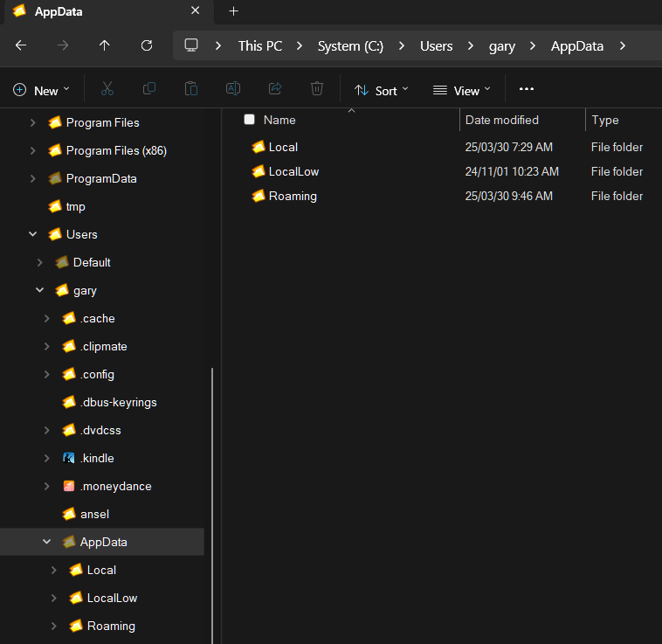Image resolution: width=662 pixels, height=644 pixels.
Task: Click the New button in toolbar
Action: [x=42, y=90]
